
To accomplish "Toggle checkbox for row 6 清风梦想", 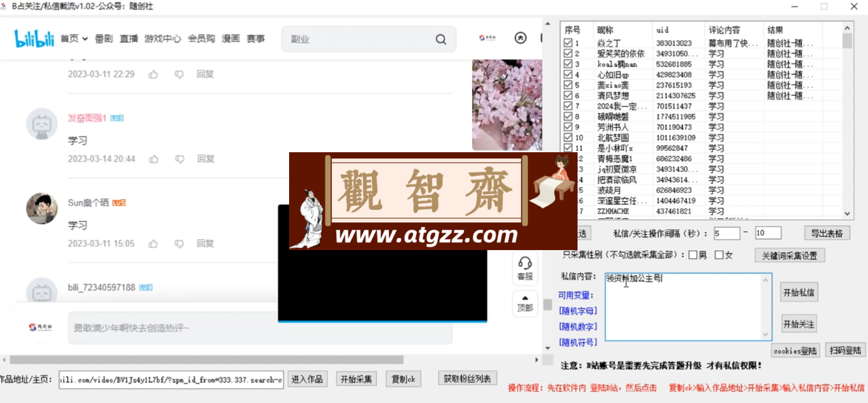I will pyautogui.click(x=568, y=96).
